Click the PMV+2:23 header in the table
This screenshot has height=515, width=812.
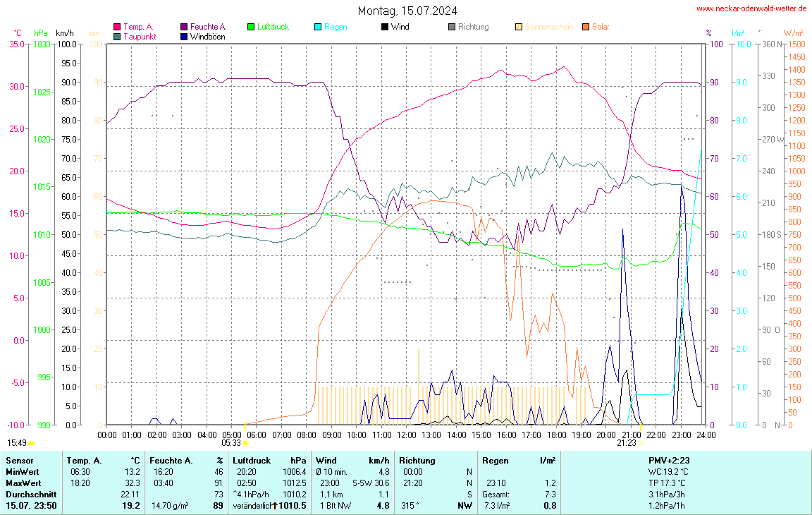coord(668,461)
